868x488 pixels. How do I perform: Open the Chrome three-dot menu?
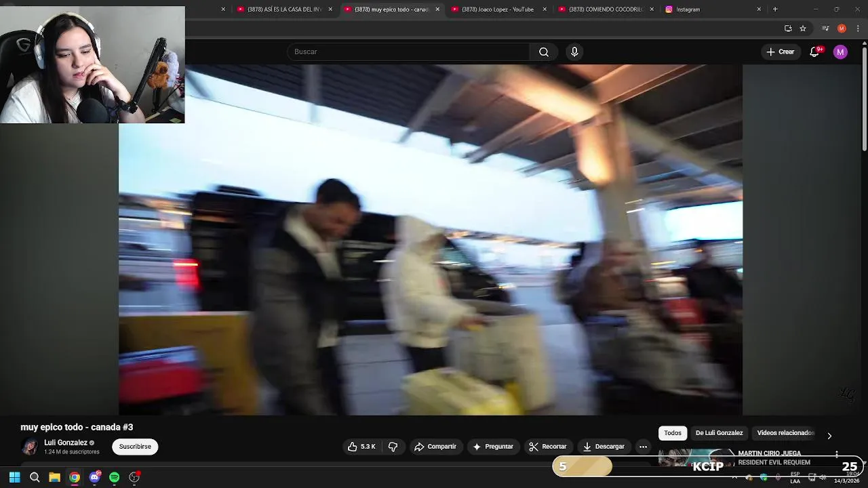pos(859,28)
